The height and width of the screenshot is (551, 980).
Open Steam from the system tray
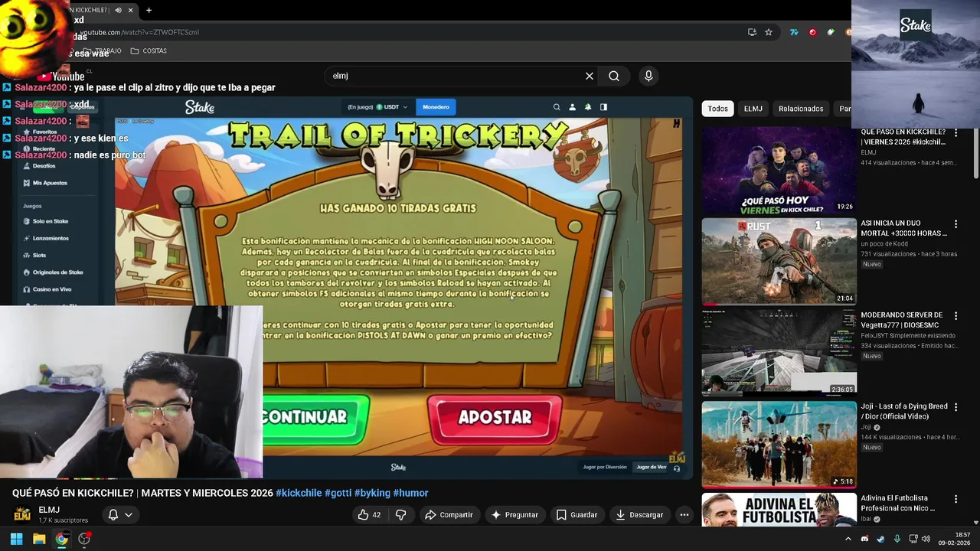point(880,539)
